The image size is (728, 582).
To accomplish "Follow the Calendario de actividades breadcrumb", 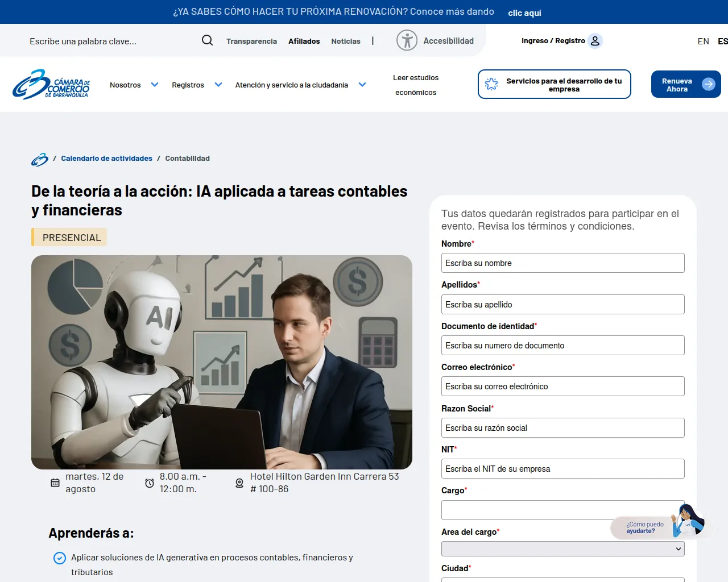I will coord(106,159).
